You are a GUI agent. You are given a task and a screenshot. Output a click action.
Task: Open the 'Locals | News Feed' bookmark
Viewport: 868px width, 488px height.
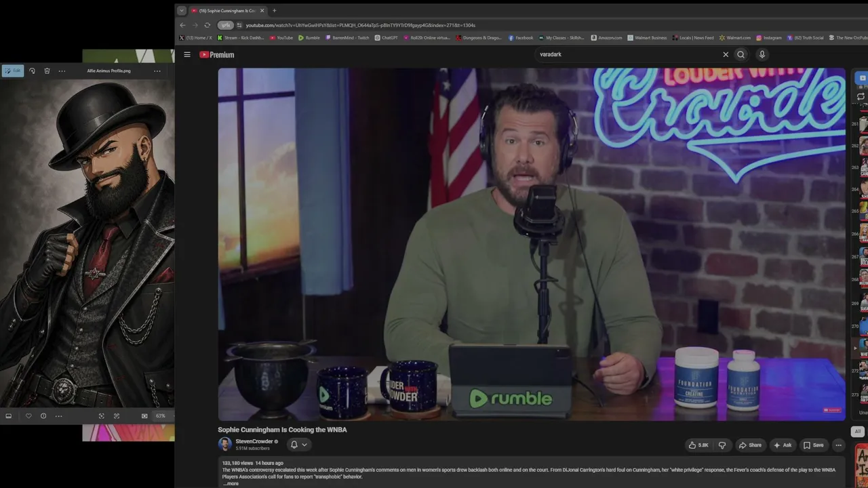click(x=693, y=38)
